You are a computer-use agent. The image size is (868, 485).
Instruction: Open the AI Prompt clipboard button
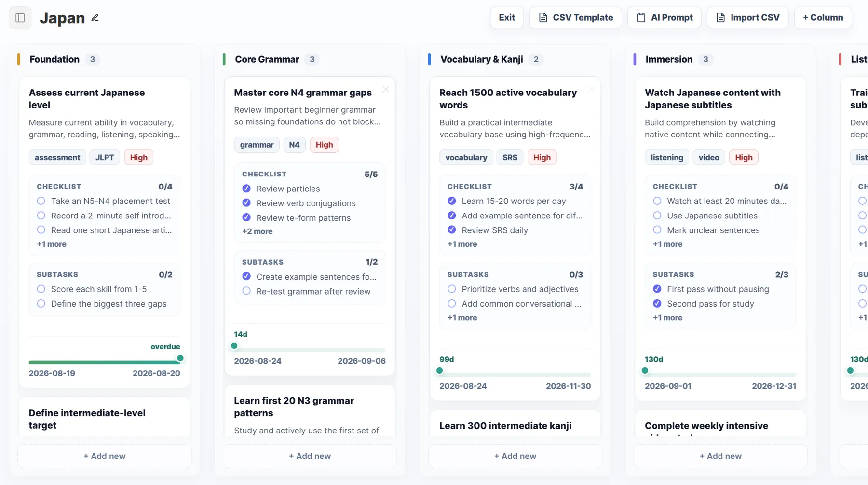click(x=664, y=17)
